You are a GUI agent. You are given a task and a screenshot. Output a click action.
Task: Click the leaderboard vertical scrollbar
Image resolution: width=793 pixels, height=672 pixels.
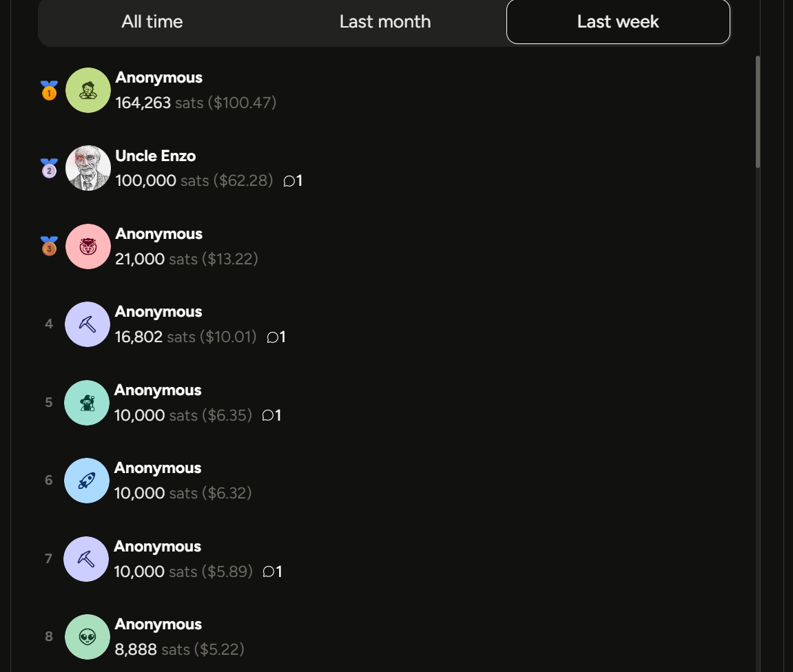(x=758, y=112)
